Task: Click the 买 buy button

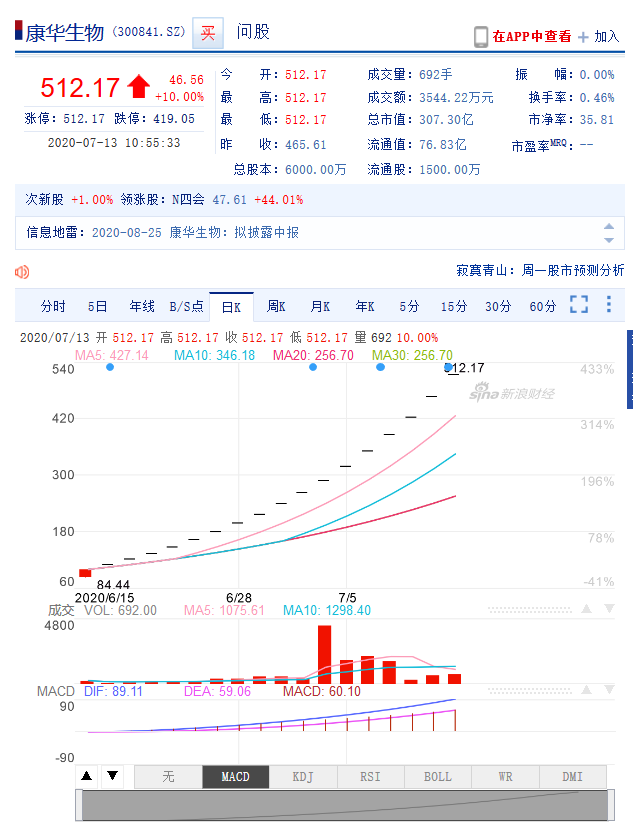Action: coord(208,33)
